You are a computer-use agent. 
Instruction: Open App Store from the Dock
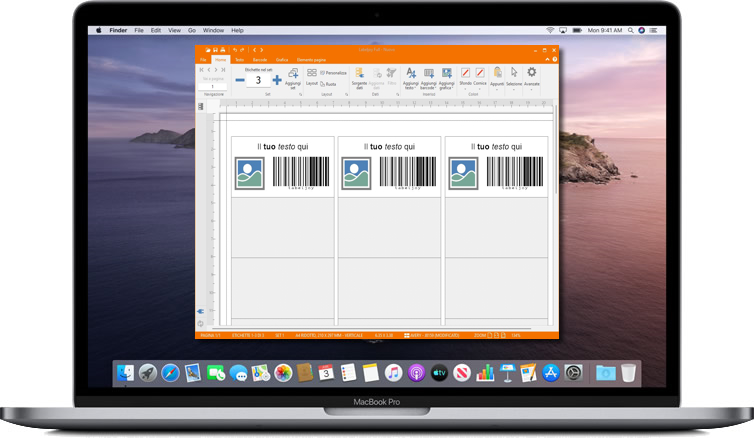coord(551,373)
